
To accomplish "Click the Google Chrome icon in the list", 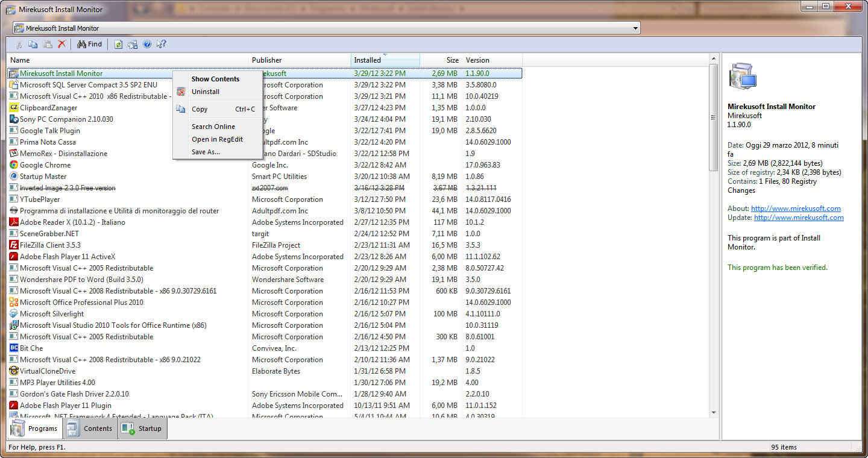I will [x=14, y=165].
